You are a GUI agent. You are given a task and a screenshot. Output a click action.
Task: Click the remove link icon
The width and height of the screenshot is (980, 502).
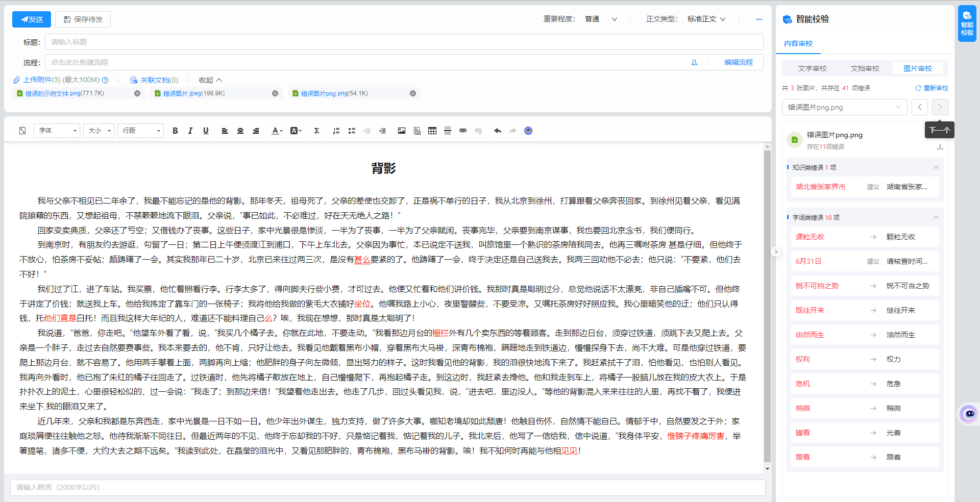[x=478, y=131]
